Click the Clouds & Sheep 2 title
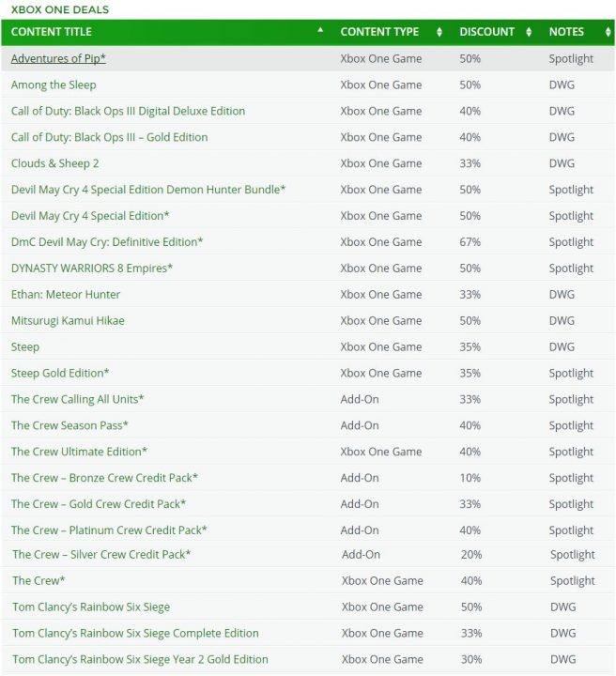The image size is (616, 676). 54,163
